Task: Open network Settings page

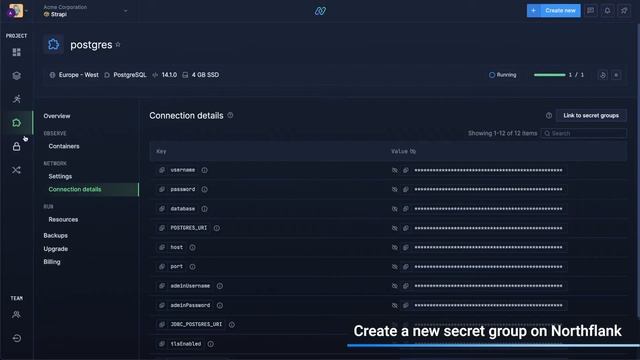Action: tap(60, 176)
